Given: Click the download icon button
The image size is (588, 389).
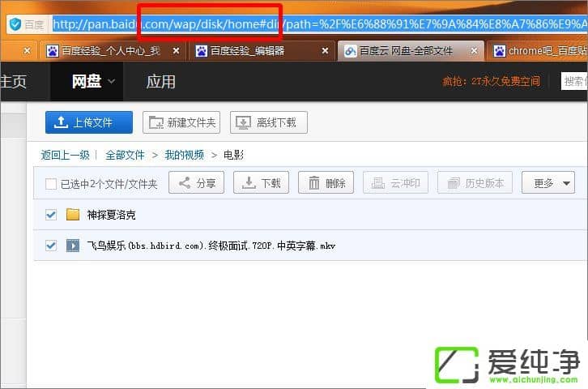Looking at the screenshot, I should click(249, 183).
